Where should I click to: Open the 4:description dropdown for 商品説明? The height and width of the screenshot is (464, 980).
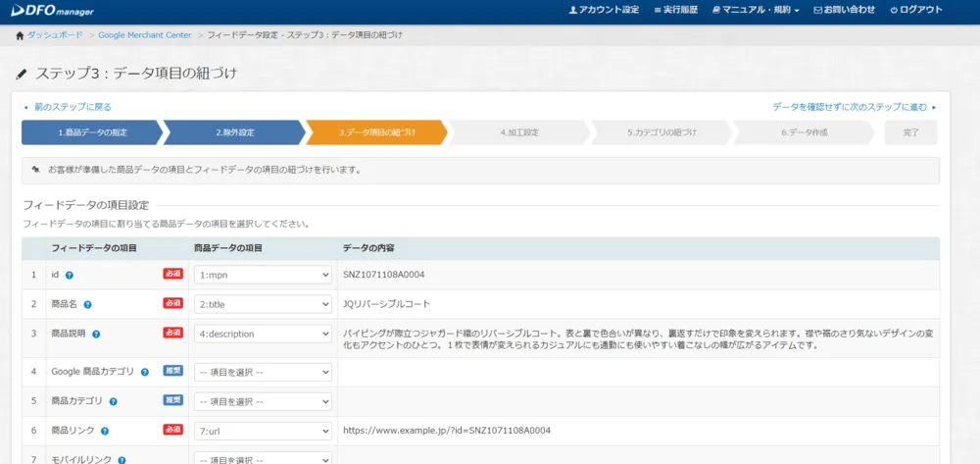263,334
